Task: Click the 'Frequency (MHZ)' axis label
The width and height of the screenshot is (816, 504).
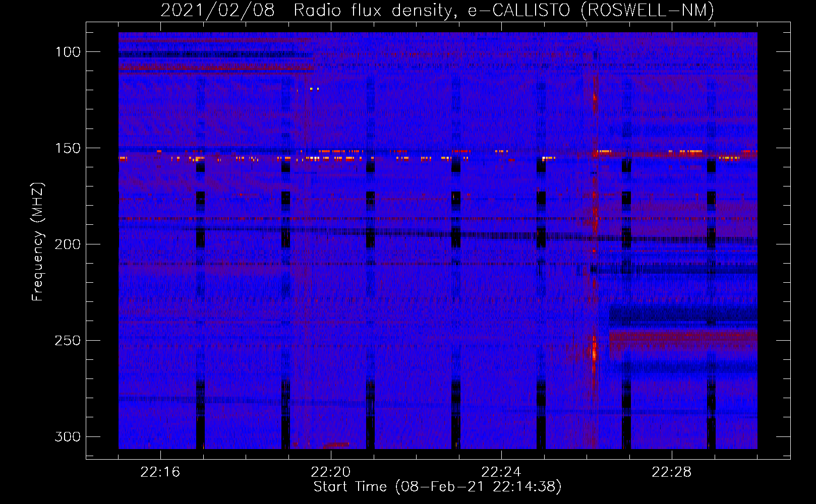Action: (38, 242)
